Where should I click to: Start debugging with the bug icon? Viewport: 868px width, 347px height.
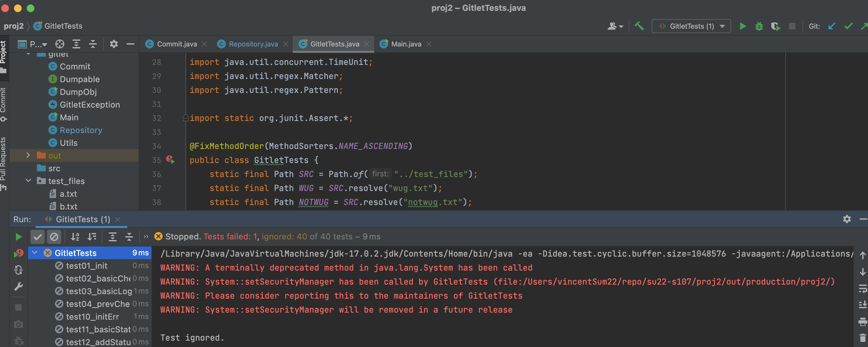click(x=759, y=26)
